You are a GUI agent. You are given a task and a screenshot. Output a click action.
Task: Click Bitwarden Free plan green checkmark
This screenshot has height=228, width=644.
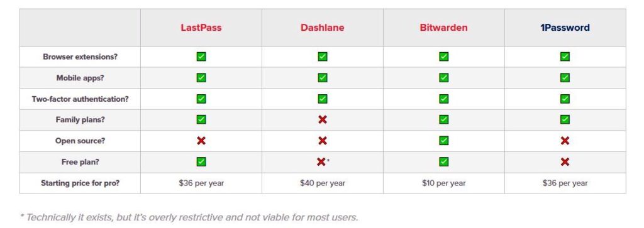click(443, 161)
